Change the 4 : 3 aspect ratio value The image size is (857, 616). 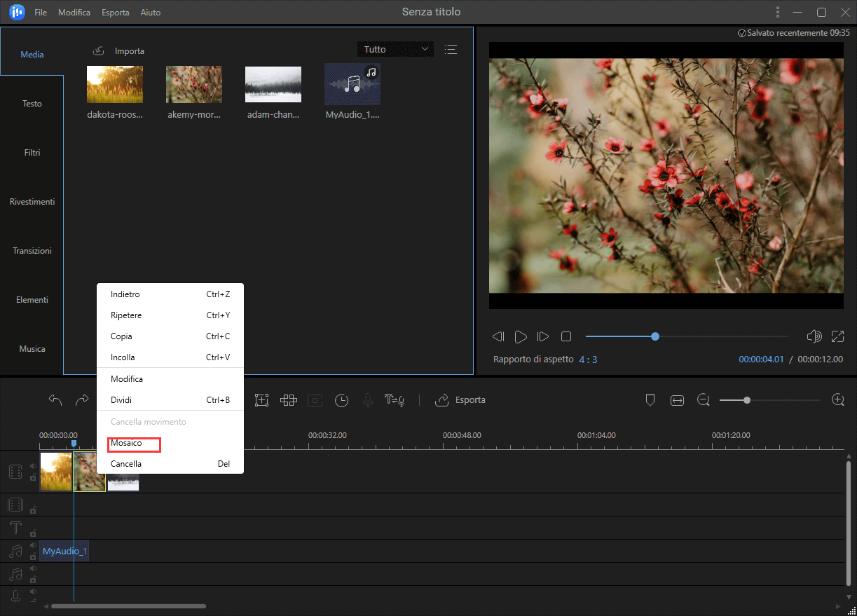coord(588,360)
